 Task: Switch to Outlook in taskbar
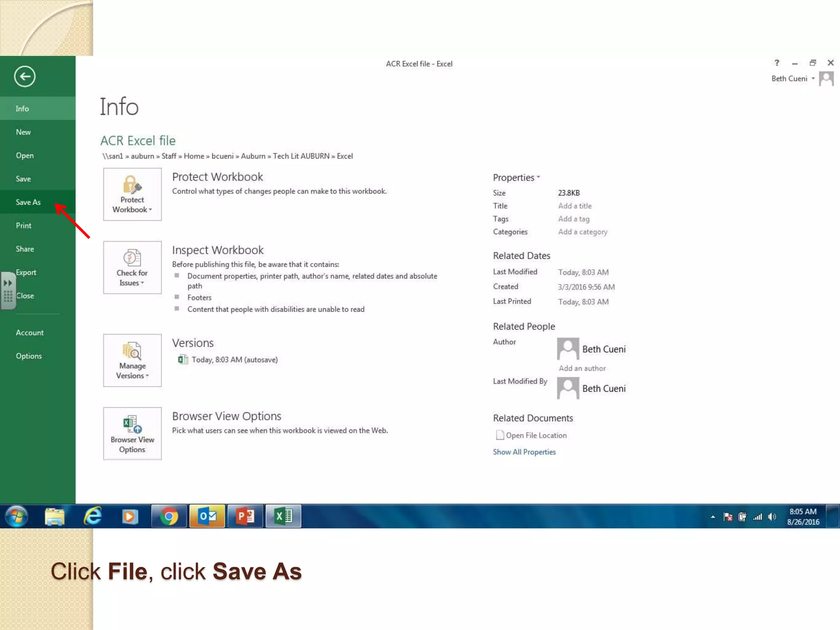pos(207,516)
